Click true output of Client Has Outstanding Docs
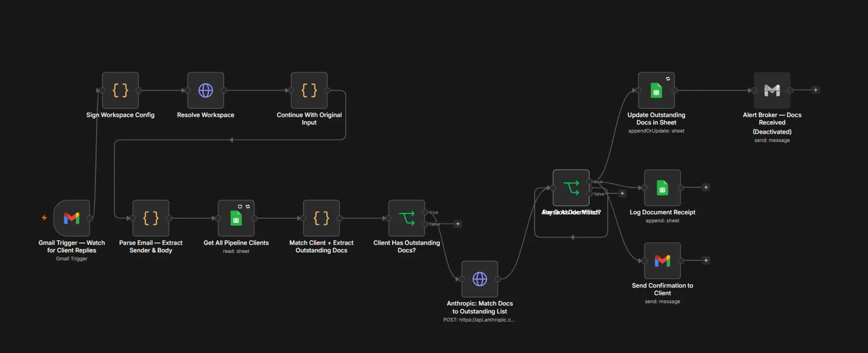The height and width of the screenshot is (353, 868). 425,212
